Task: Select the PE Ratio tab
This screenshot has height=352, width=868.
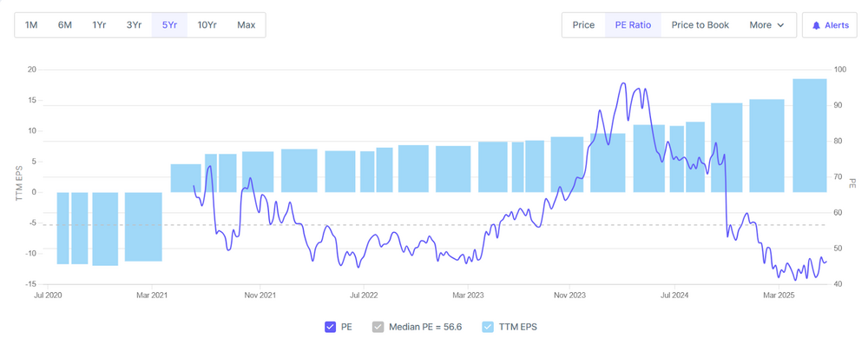Action: 633,25
